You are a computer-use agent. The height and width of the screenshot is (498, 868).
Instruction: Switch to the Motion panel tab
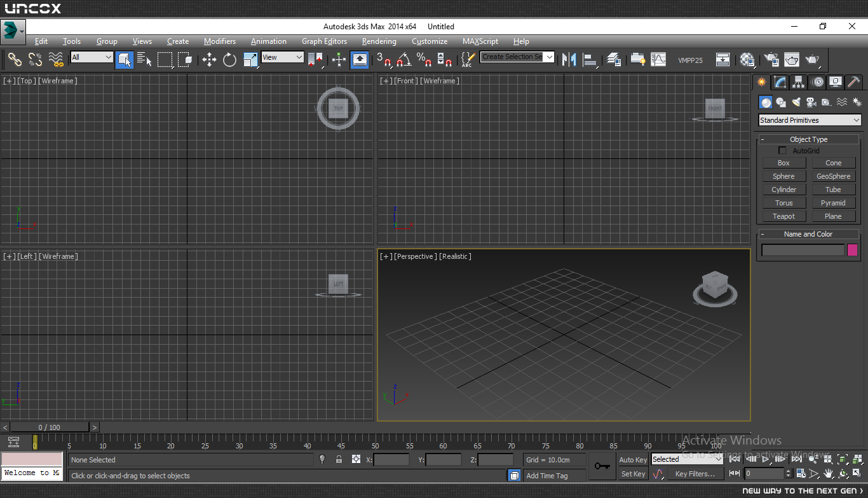818,82
